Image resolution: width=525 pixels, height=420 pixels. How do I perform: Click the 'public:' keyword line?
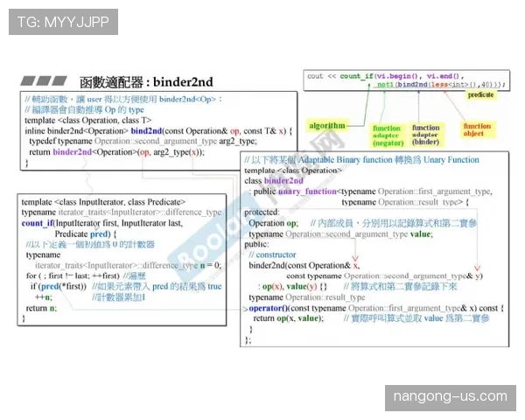pyautogui.click(x=256, y=244)
